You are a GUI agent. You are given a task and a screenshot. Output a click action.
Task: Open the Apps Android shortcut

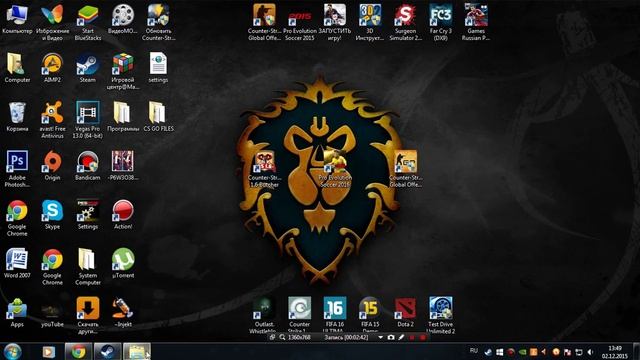pos(17,313)
